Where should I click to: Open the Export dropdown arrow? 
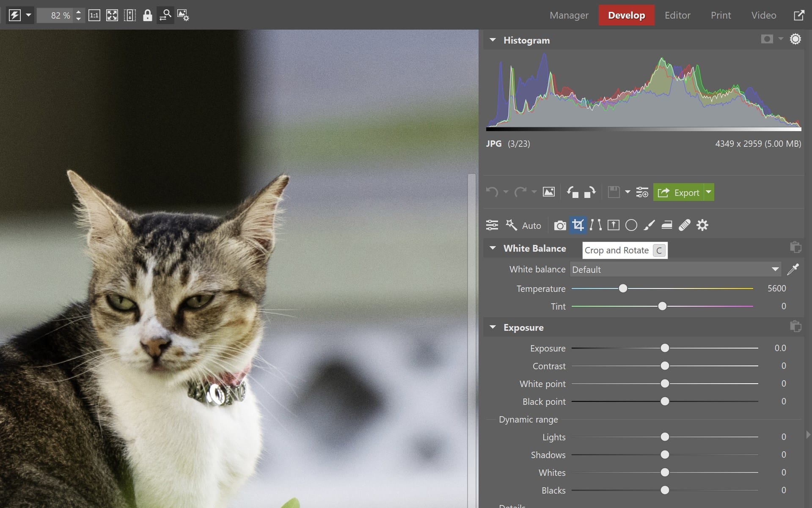709,192
